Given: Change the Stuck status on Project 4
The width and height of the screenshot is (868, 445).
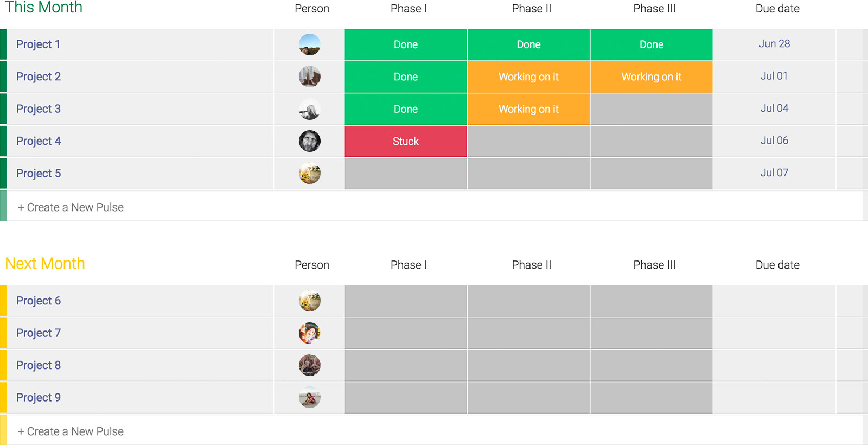Looking at the screenshot, I should point(405,141).
